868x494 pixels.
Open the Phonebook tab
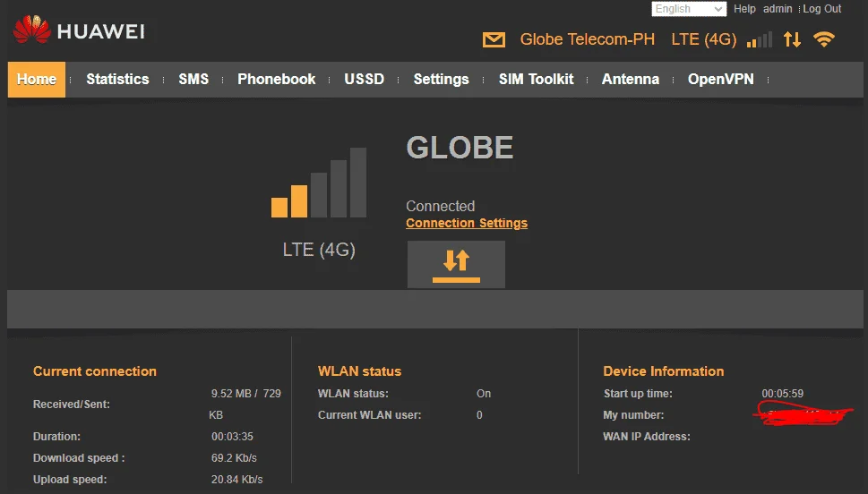click(276, 79)
